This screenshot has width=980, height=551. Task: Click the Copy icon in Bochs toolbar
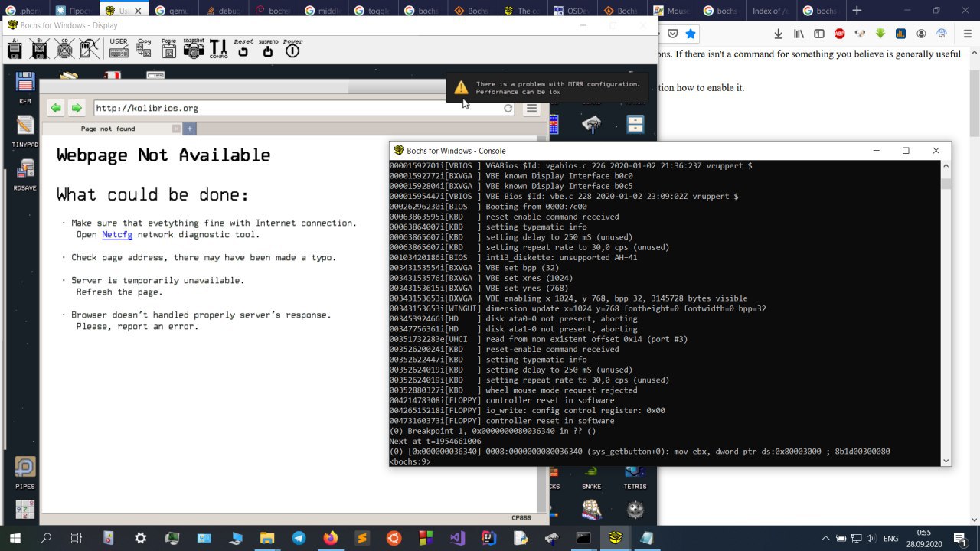coord(143,48)
